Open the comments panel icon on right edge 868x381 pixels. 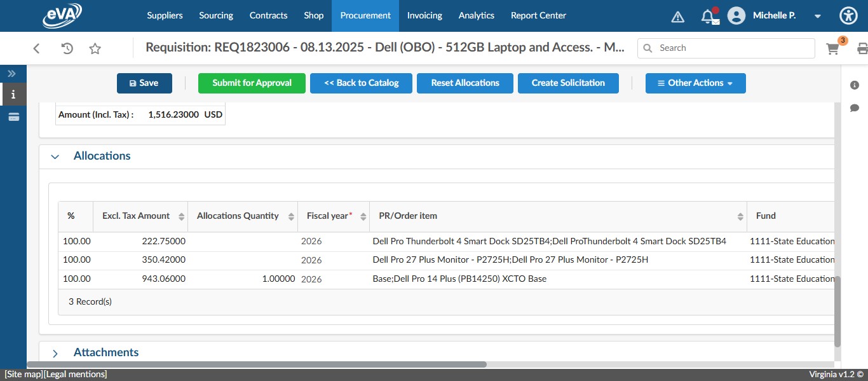pyautogui.click(x=855, y=108)
